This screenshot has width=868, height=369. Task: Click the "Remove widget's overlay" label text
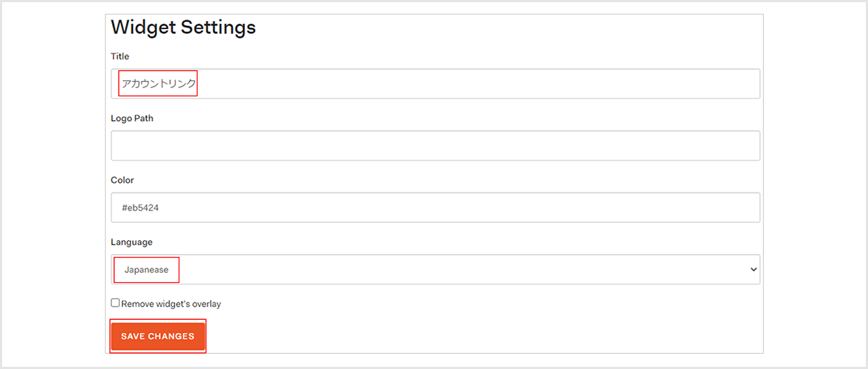coord(171,304)
